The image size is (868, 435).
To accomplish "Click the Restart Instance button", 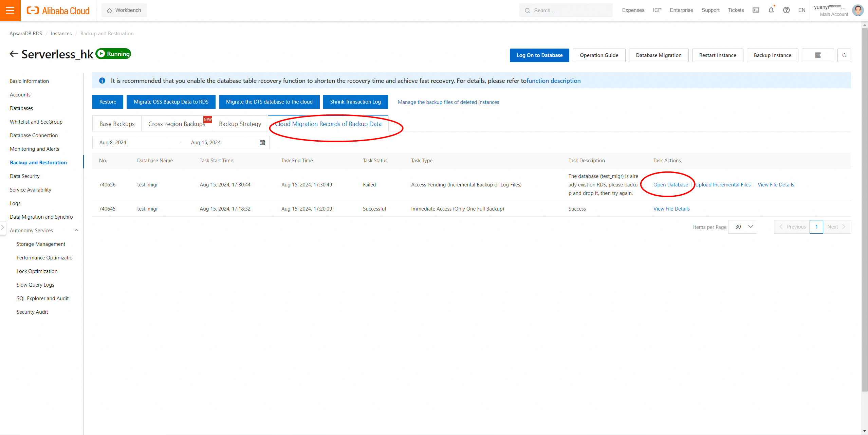I will point(718,55).
